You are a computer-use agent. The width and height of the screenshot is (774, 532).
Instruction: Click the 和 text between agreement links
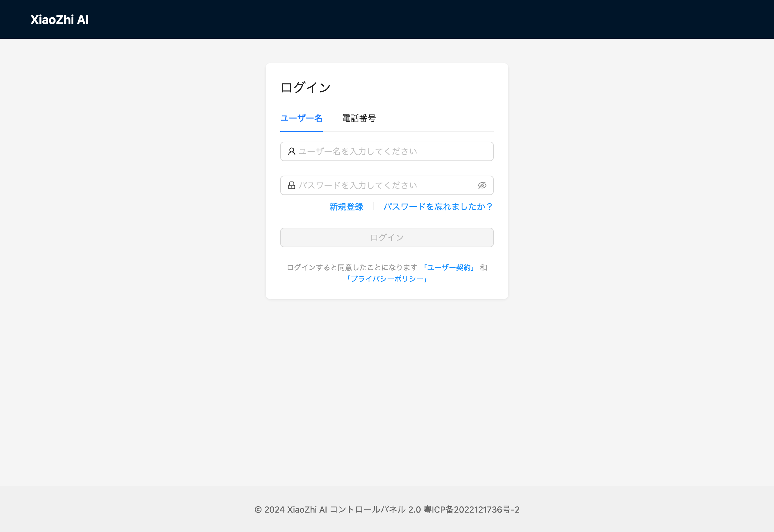click(483, 267)
